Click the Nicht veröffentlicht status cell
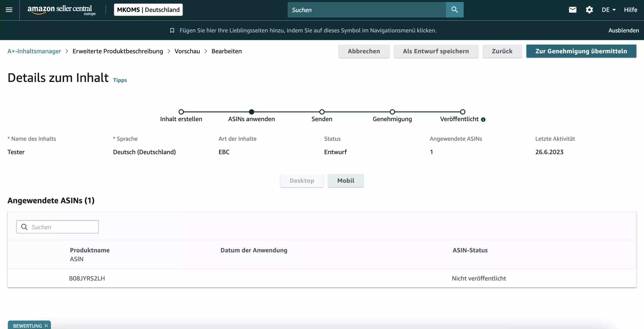Image resolution: width=644 pixels, height=329 pixels. tap(479, 278)
